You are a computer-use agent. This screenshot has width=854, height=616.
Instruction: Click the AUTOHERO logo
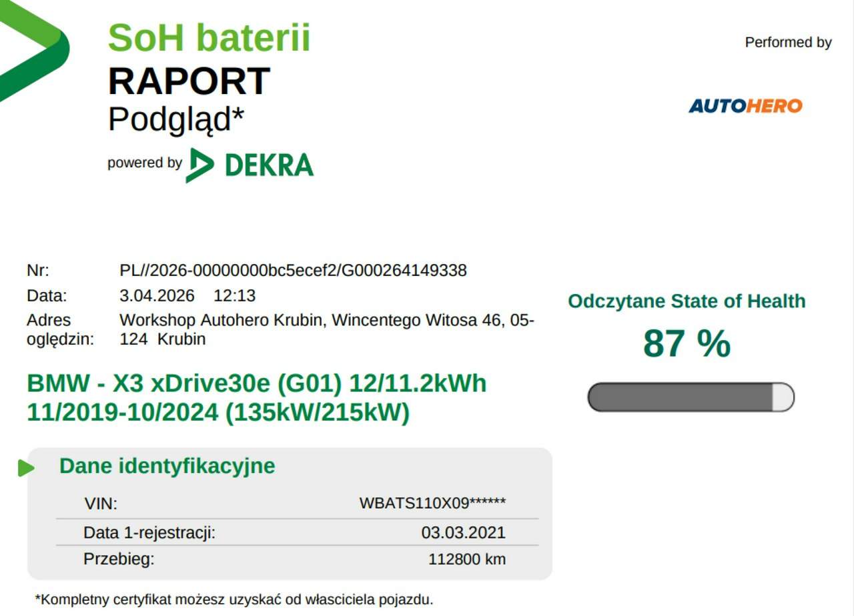coord(745,106)
